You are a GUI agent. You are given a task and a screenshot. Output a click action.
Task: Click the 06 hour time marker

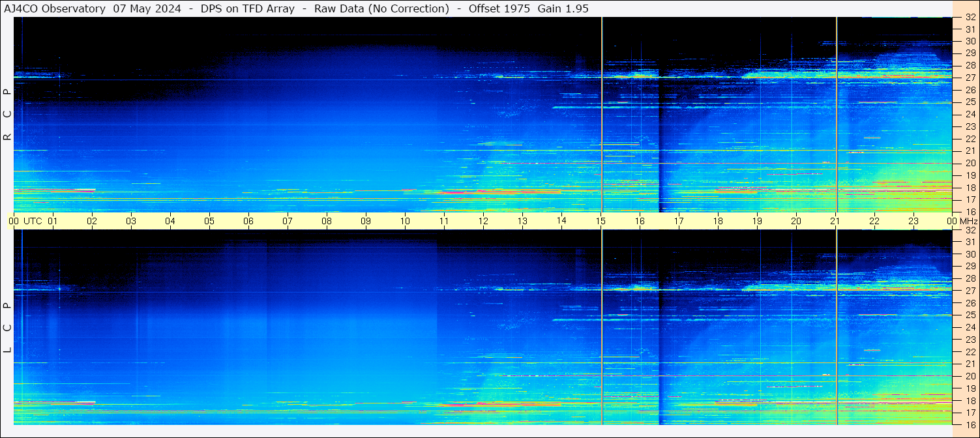coord(248,221)
